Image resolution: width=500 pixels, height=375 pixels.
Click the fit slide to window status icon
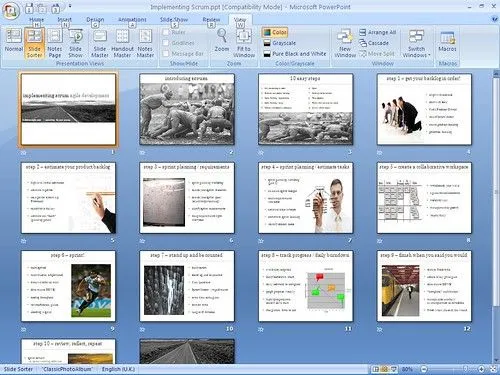click(x=493, y=369)
